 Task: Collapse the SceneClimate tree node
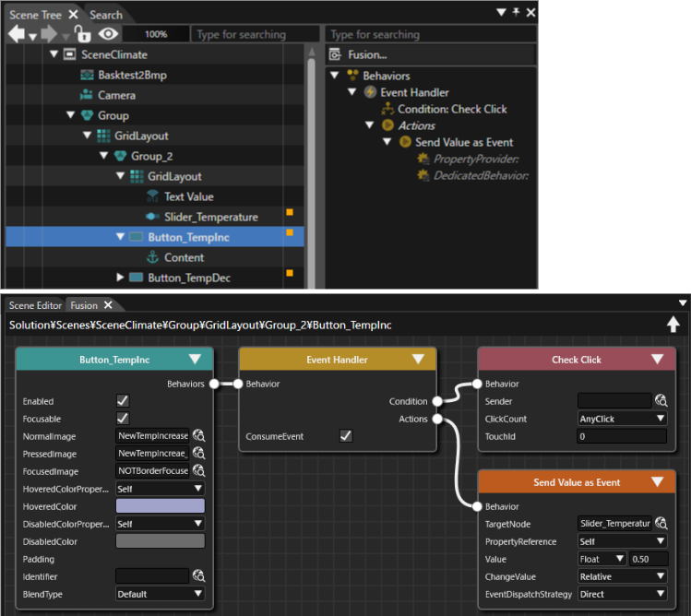tap(54, 54)
